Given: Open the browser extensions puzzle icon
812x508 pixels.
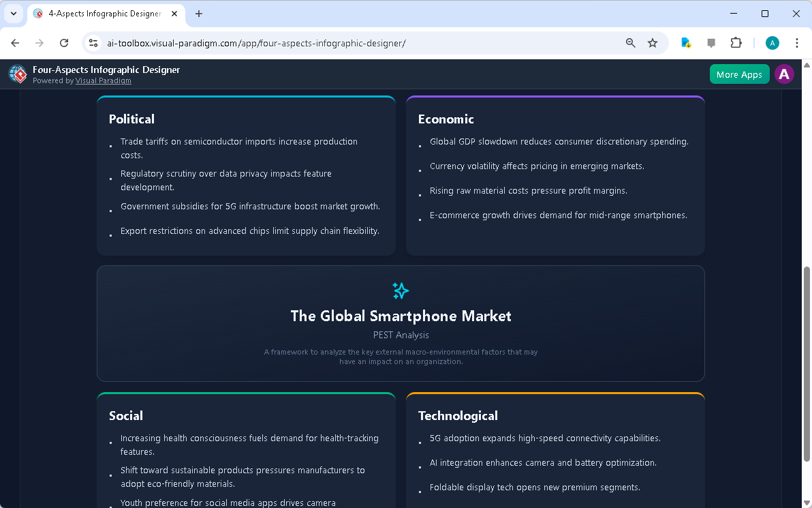Looking at the screenshot, I should [x=736, y=42].
